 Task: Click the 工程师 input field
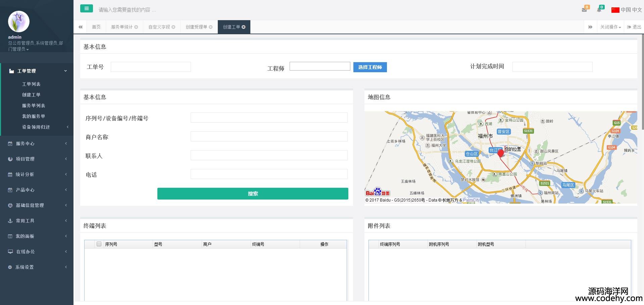pos(320,66)
